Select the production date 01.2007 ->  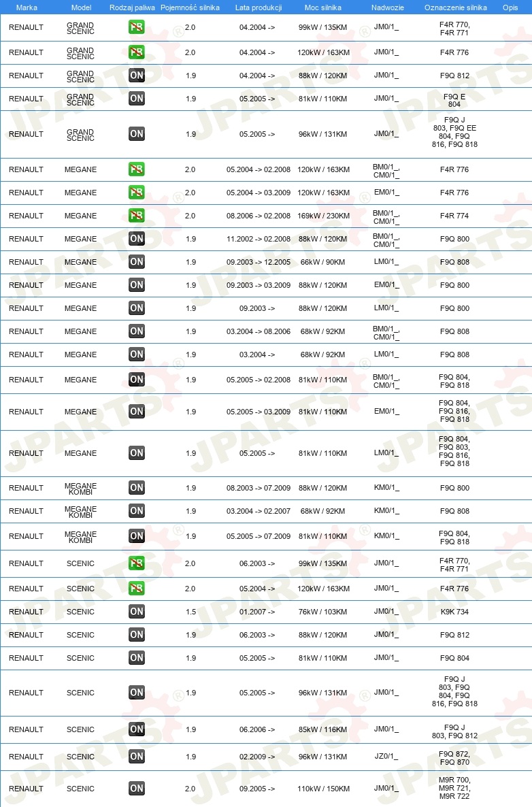(x=256, y=612)
